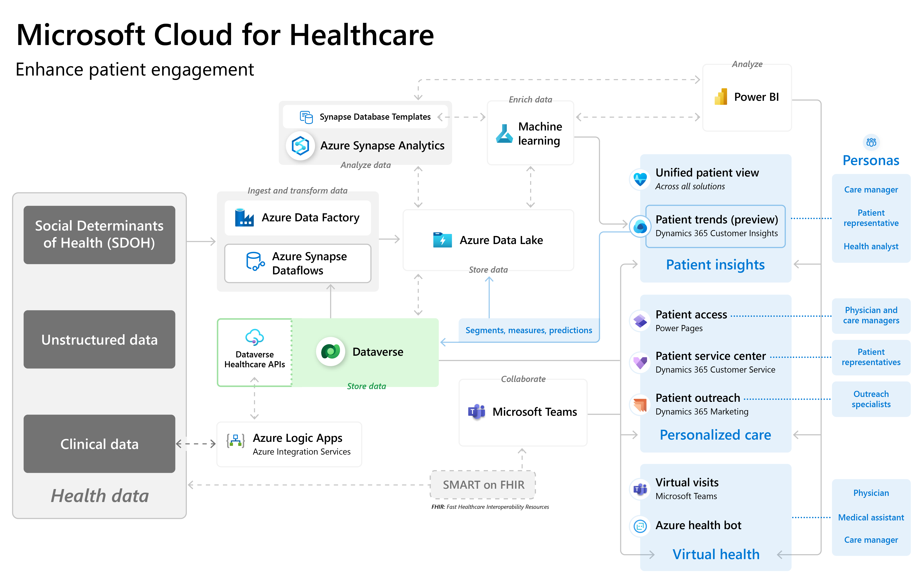Viewport: 924px width, 583px height.
Task: Click the SMART on FHIR box
Action: pyautogui.click(x=483, y=485)
